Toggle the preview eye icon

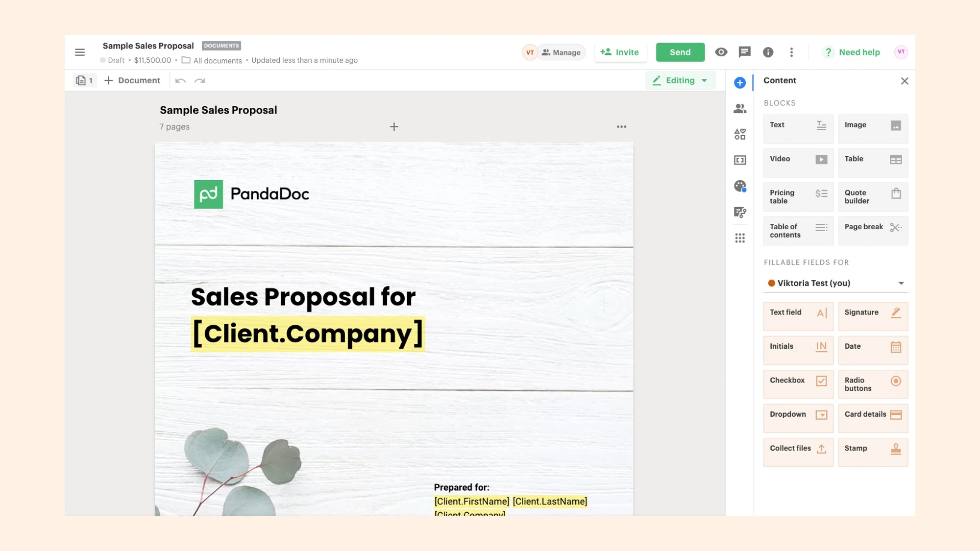coord(720,52)
